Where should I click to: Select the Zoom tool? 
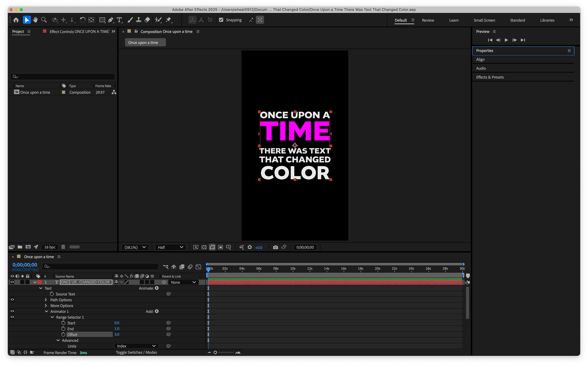point(44,20)
